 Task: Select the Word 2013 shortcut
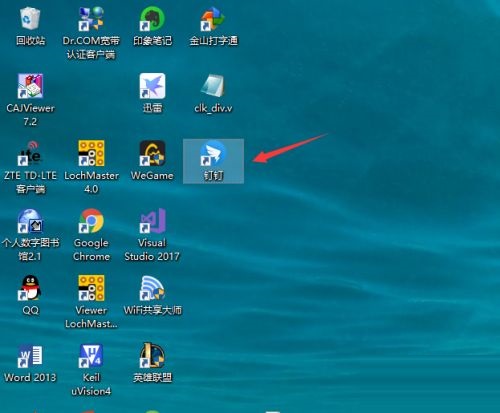(x=30, y=356)
